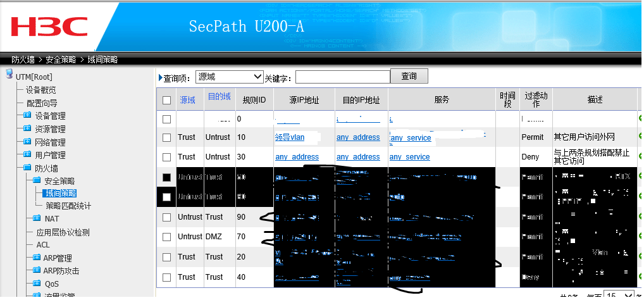Click the 查询 search button

click(409, 76)
